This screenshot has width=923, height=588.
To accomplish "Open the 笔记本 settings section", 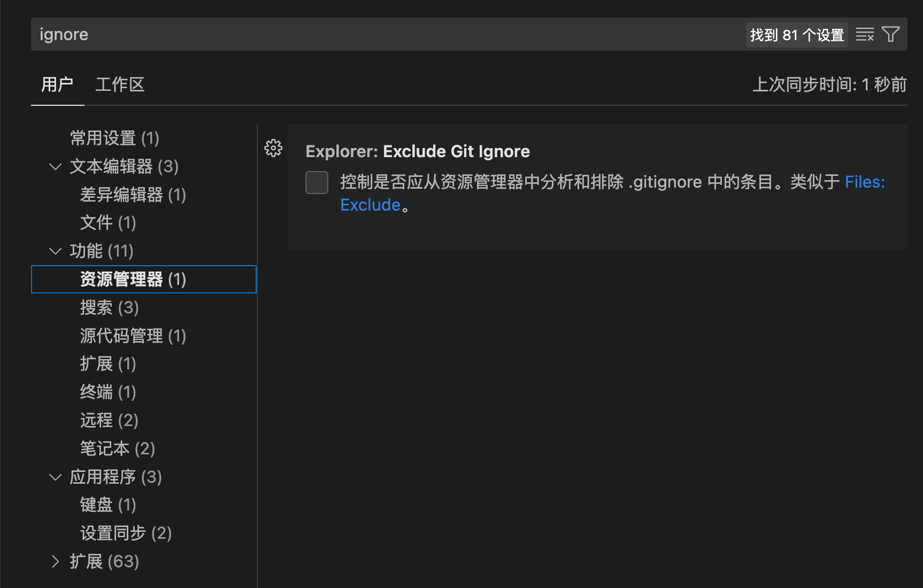I will (x=117, y=448).
